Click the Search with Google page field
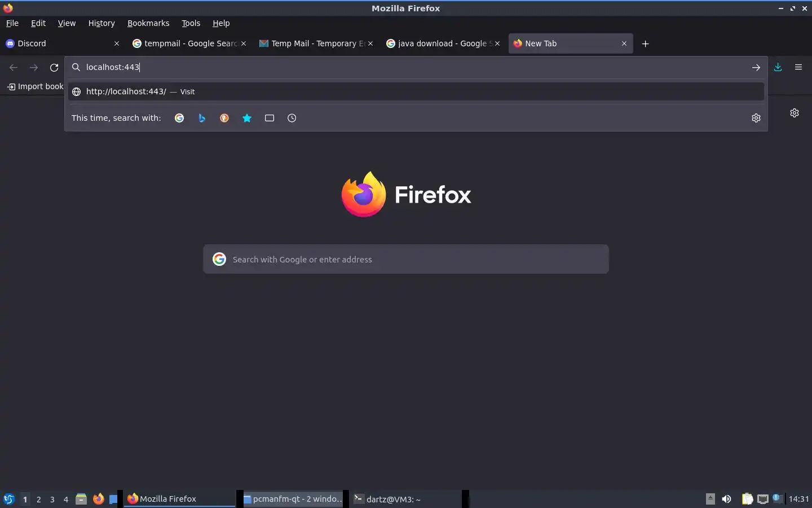812x508 pixels. pos(406,259)
